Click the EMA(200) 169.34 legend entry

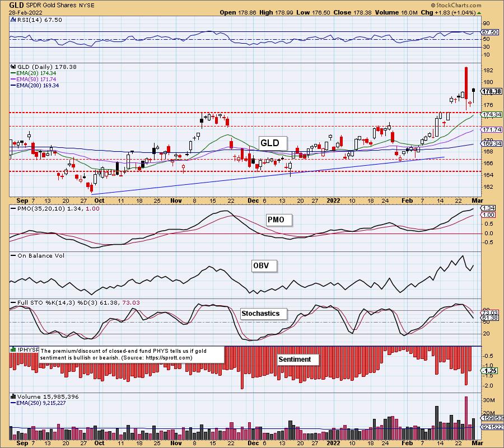35,86
